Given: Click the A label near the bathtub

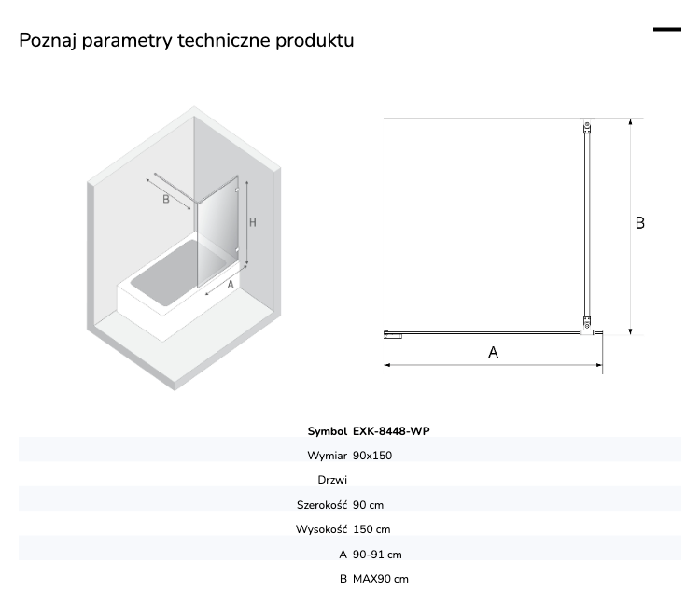Looking at the screenshot, I should [x=231, y=285].
